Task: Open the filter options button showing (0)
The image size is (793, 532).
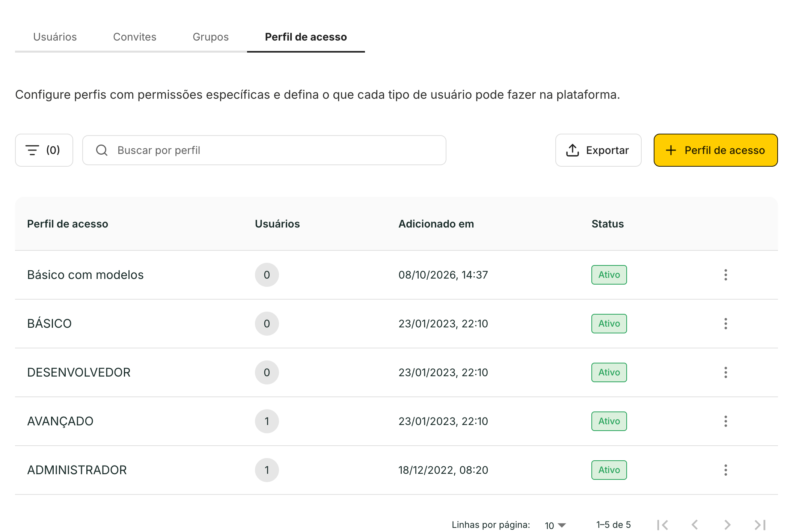Action: click(44, 150)
